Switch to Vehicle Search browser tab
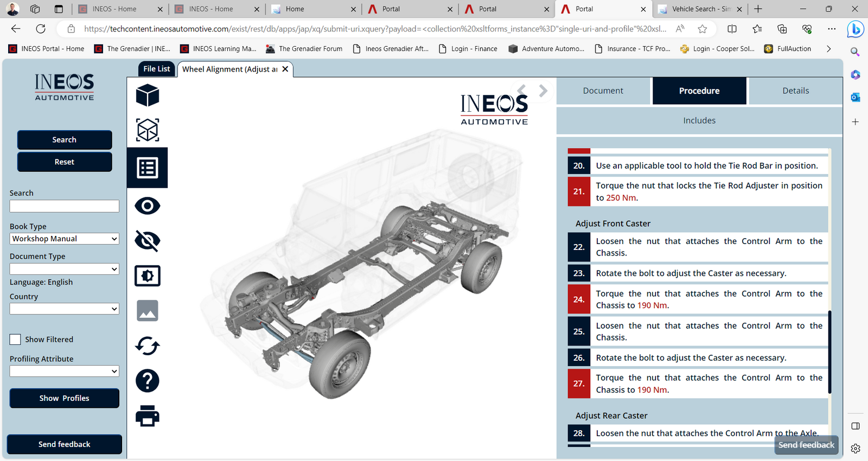This screenshot has height=461, width=868. [700, 9]
